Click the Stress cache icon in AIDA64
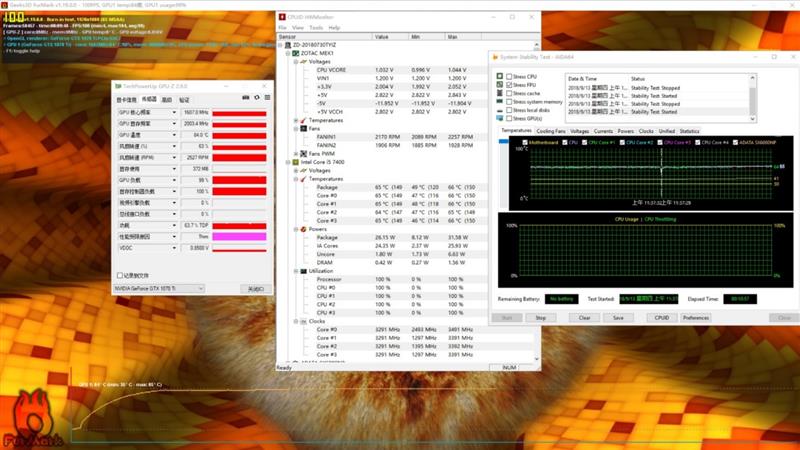Image resolution: width=800 pixels, height=450 pixels. tap(499, 93)
